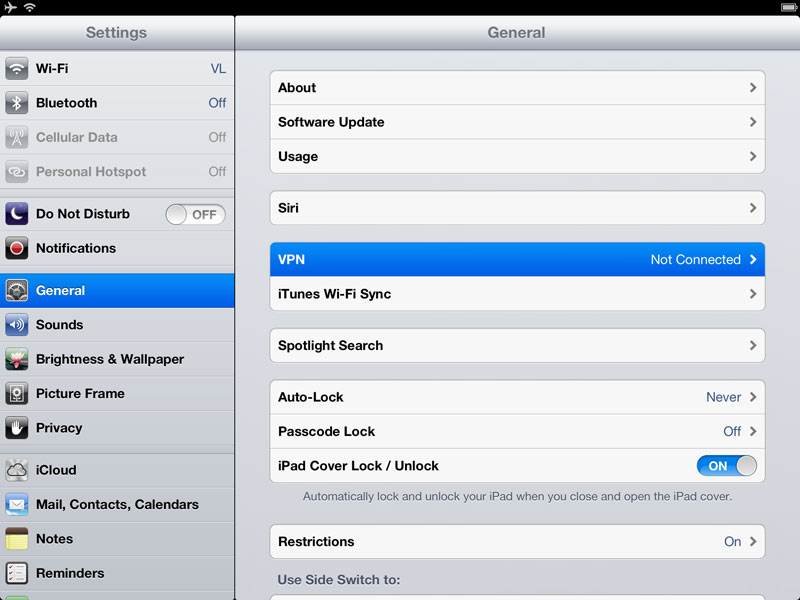800x600 pixels.
Task: Tap the VPN Not Connected status
Action: pyautogui.click(x=695, y=259)
